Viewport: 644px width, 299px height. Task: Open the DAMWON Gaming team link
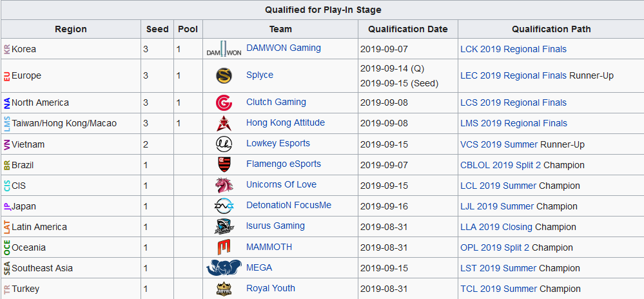coord(283,48)
